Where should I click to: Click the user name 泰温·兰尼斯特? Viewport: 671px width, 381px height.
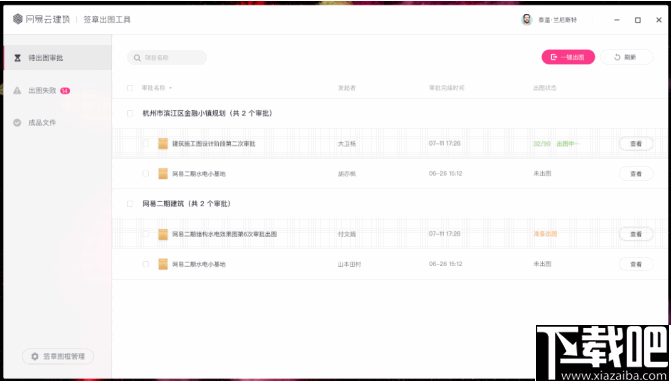[557, 20]
